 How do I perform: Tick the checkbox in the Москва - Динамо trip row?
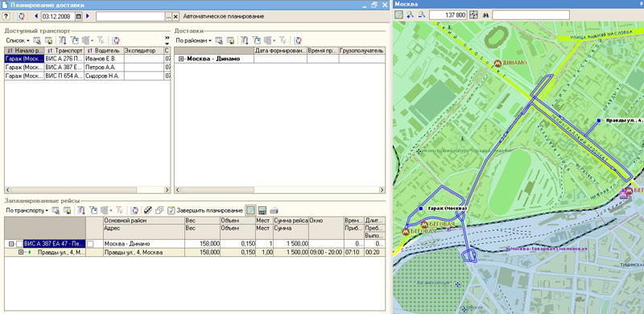tap(90, 244)
